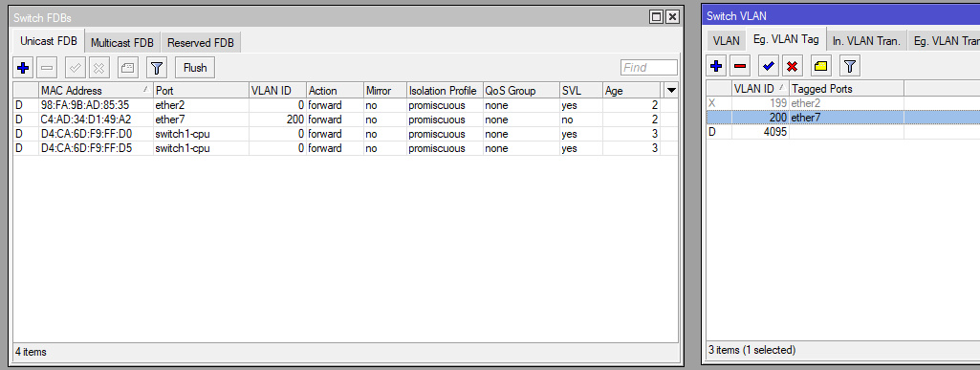Viewport: 980px width, 370px height.
Task: Select MAC 98:FA:9B:AD:85:35 row
Action: pyautogui.click(x=345, y=105)
